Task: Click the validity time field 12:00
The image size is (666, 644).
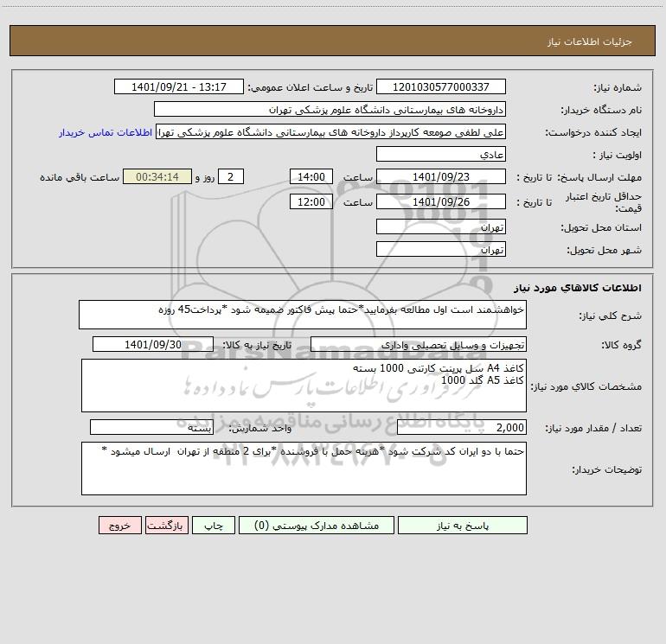Action: (x=311, y=201)
